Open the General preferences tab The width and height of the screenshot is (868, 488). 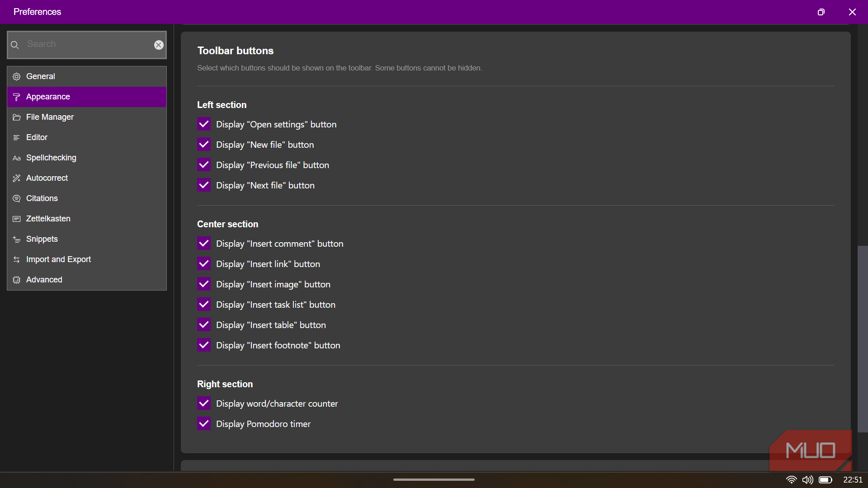(87, 77)
